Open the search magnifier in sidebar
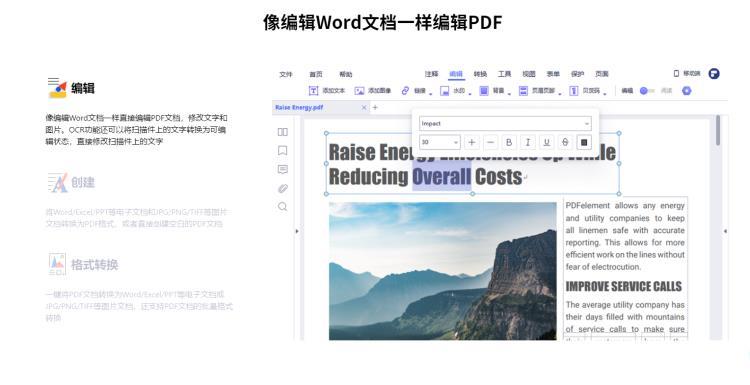The width and height of the screenshot is (750, 385). coord(283,207)
